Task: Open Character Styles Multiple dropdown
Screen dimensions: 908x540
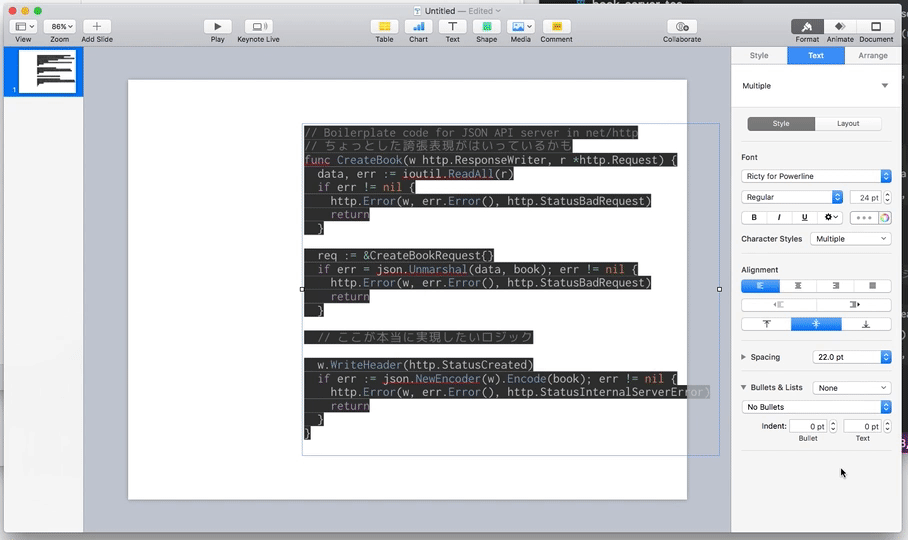Action: click(850, 239)
